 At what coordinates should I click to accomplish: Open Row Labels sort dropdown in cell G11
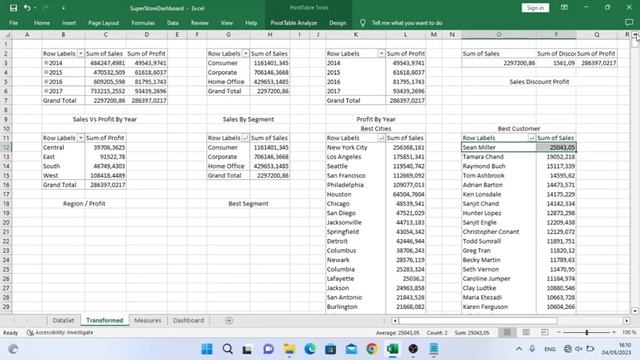(245, 138)
